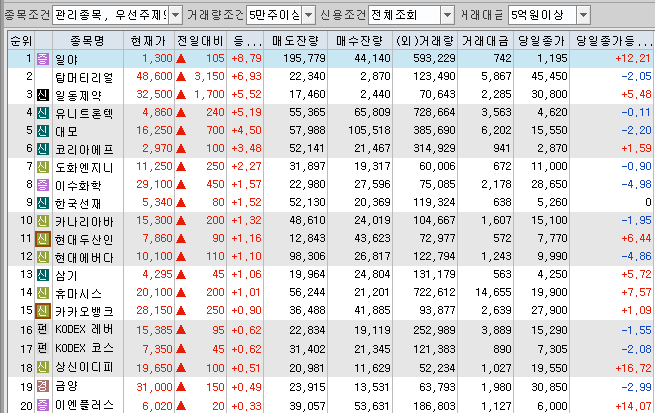This screenshot has height=413, width=655.
Task: Click closing change +16.72
Action: [x=633, y=368]
